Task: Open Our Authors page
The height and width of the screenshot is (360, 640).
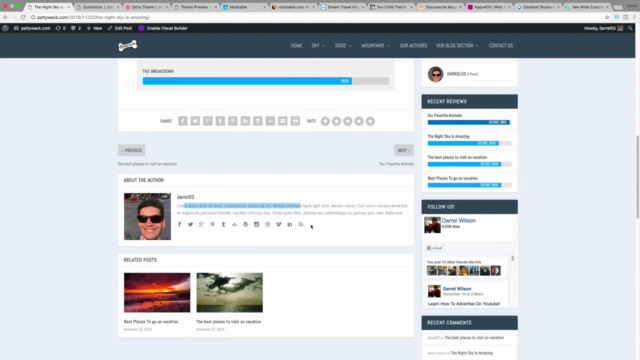Action: point(413,46)
